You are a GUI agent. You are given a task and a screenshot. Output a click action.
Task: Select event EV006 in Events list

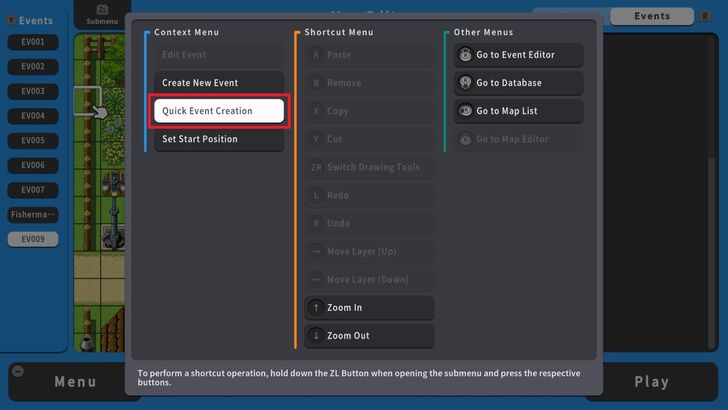pyautogui.click(x=33, y=165)
